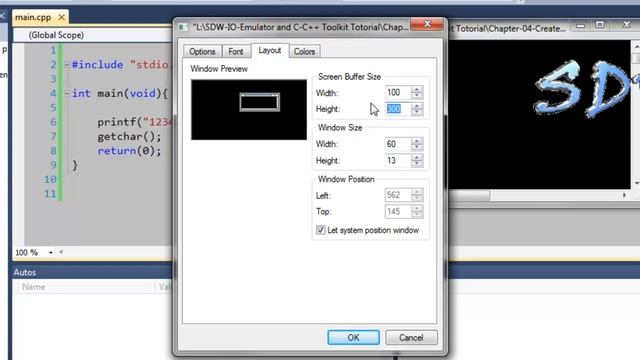Image resolution: width=640 pixels, height=360 pixels.
Task: Click Screen Buffer Height input field
Action: coord(398,109)
